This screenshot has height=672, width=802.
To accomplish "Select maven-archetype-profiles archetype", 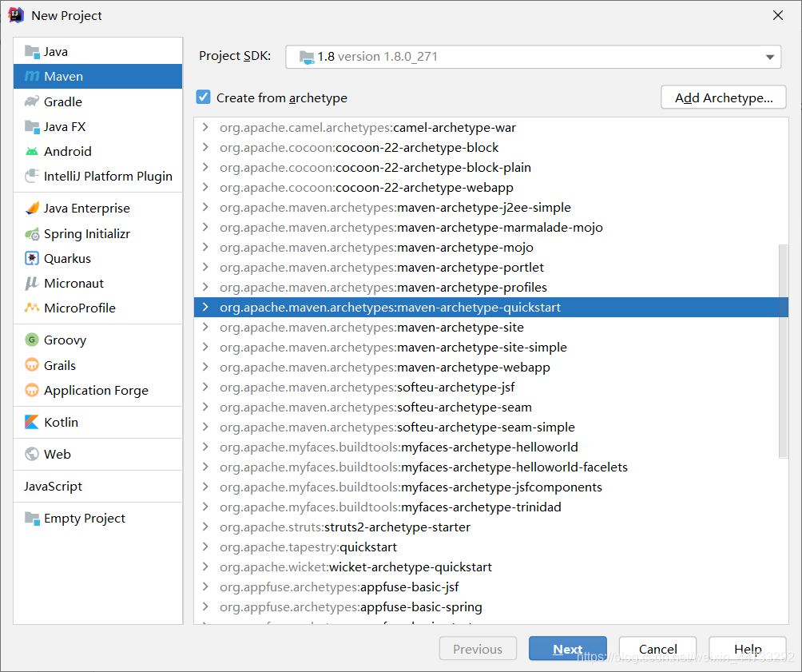I will pos(491,287).
